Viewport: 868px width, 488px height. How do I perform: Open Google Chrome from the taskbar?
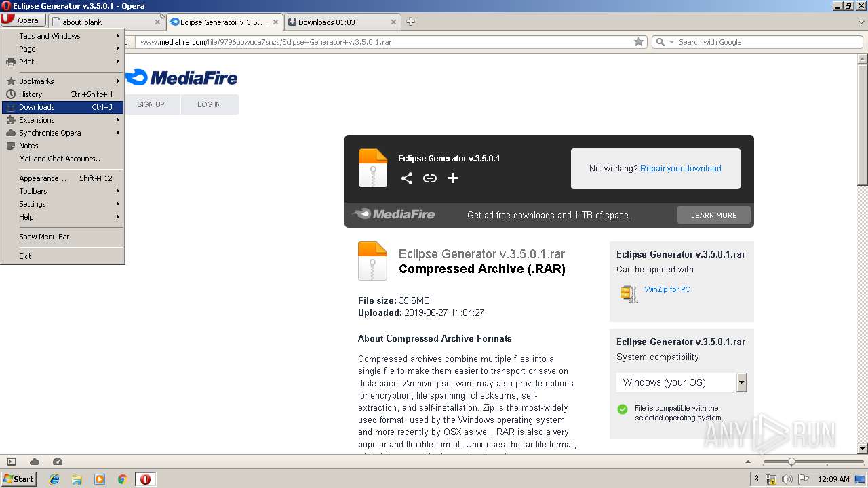[123, 479]
